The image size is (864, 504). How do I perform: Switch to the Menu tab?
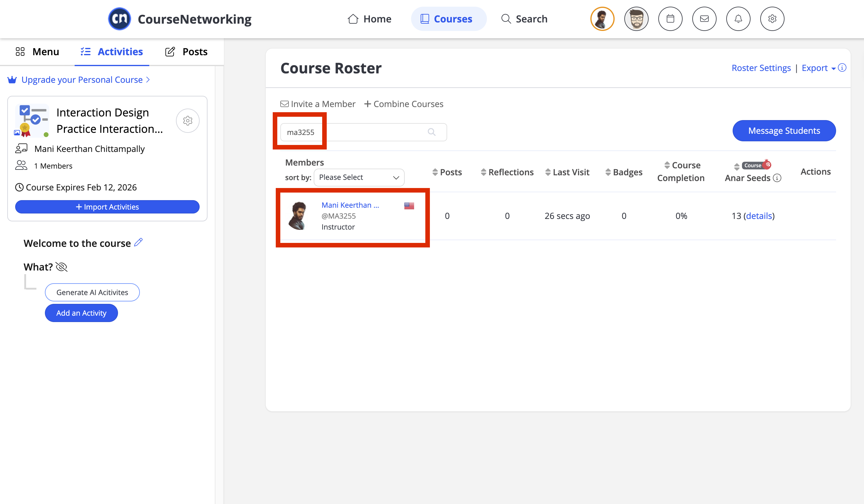(37, 52)
